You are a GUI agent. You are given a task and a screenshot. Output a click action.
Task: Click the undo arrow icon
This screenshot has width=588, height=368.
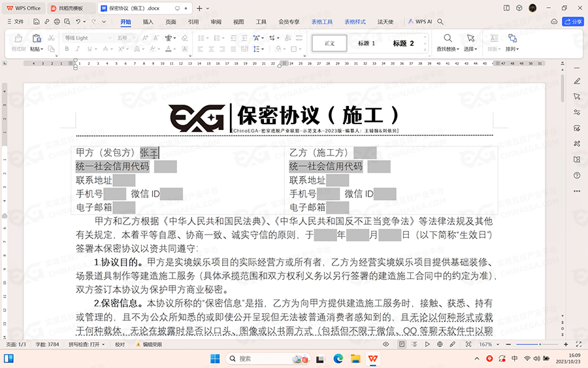click(x=78, y=22)
